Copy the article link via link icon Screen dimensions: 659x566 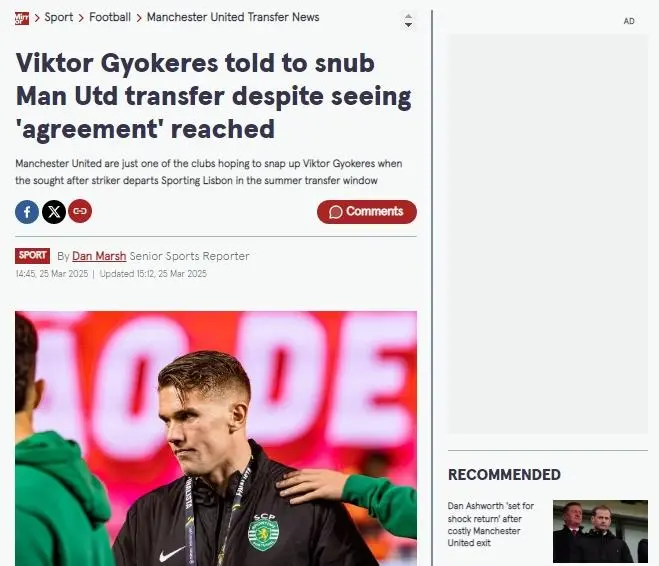80,211
